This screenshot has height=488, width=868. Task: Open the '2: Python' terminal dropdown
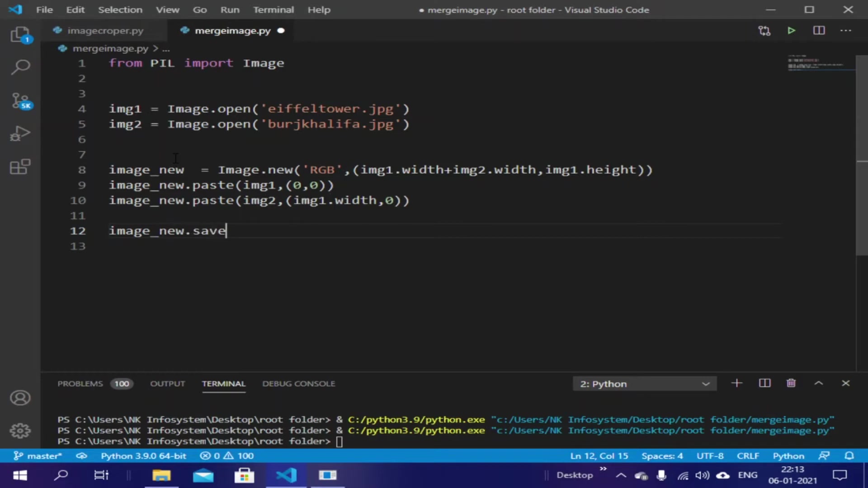point(644,384)
